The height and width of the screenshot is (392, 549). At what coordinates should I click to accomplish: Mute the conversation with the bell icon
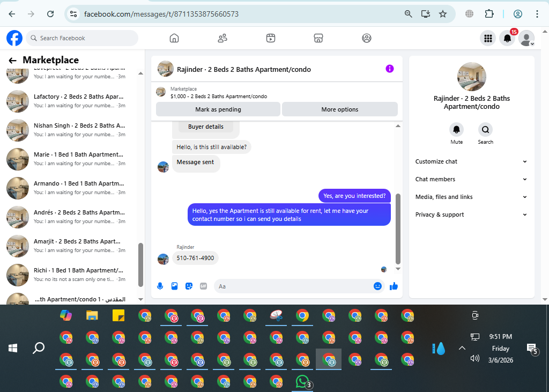click(457, 130)
